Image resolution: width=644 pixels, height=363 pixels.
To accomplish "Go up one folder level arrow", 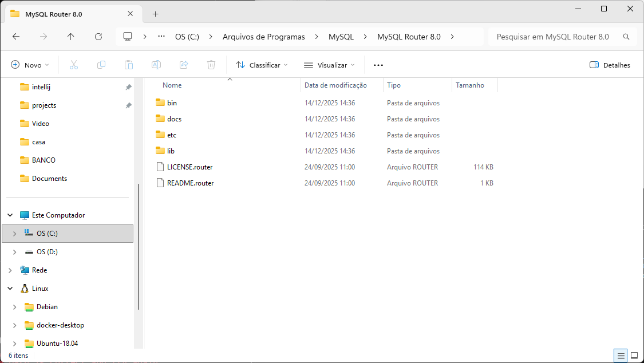I will coord(70,37).
